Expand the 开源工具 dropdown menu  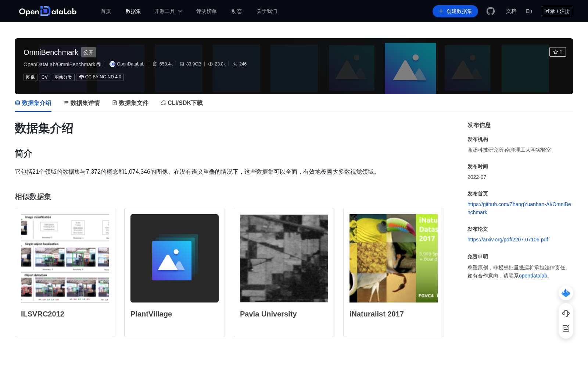point(168,11)
